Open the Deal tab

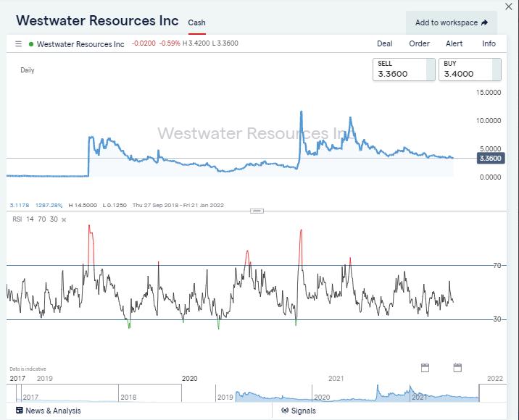click(x=385, y=43)
